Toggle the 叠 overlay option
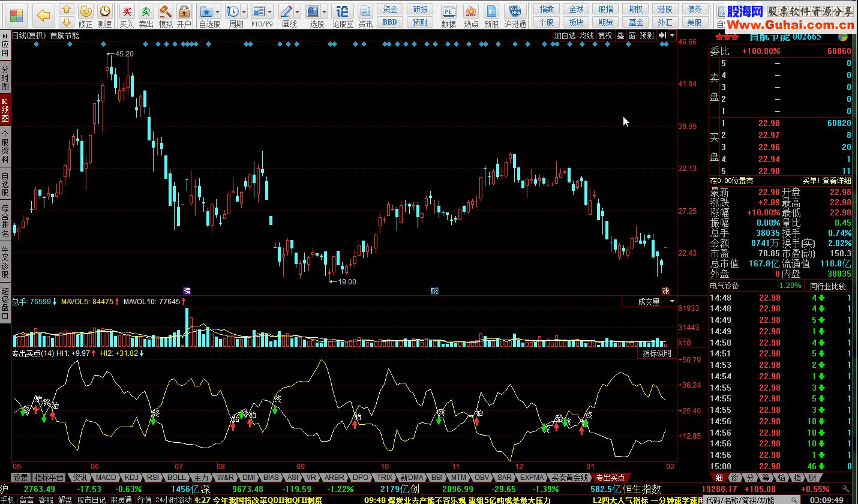The height and width of the screenshot is (504, 858). [x=620, y=35]
